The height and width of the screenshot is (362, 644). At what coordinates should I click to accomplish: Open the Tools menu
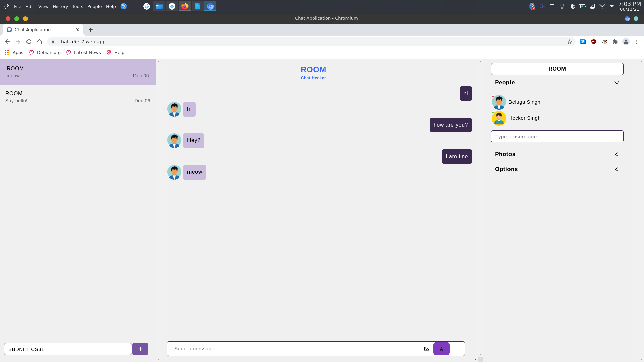tap(77, 6)
